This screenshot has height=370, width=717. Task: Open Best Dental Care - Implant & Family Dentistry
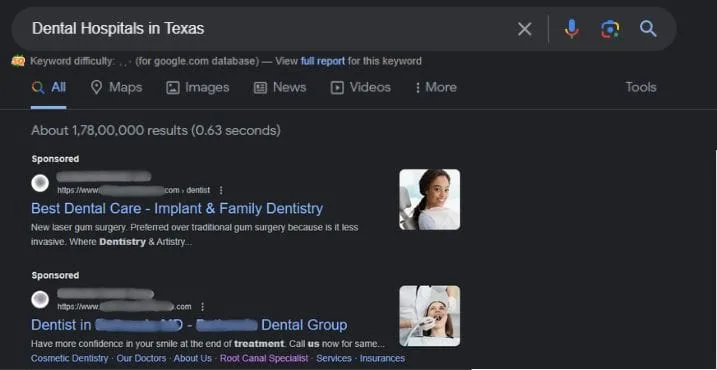tap(177, 209)
